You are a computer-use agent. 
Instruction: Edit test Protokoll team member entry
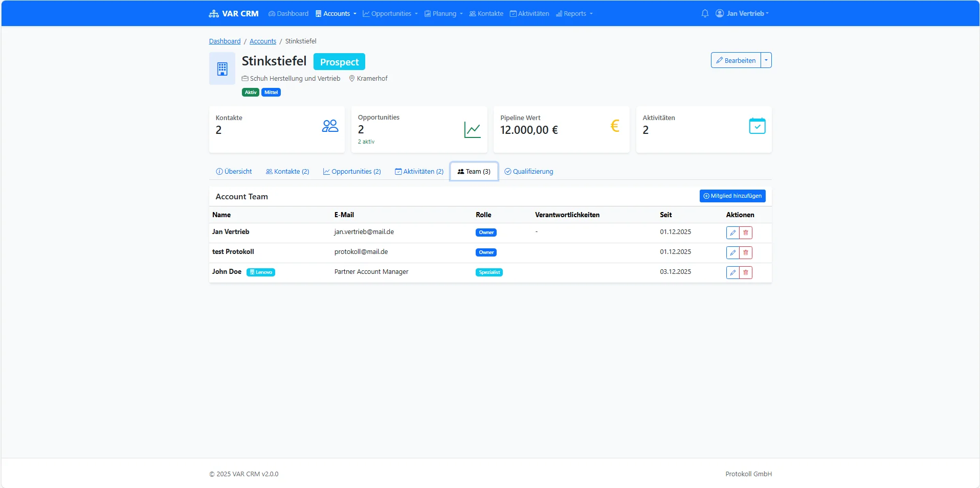tap(732, 252)
